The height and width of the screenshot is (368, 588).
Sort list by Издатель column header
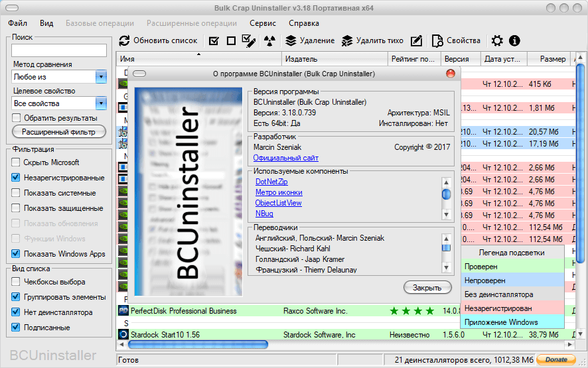coord(334,59)
